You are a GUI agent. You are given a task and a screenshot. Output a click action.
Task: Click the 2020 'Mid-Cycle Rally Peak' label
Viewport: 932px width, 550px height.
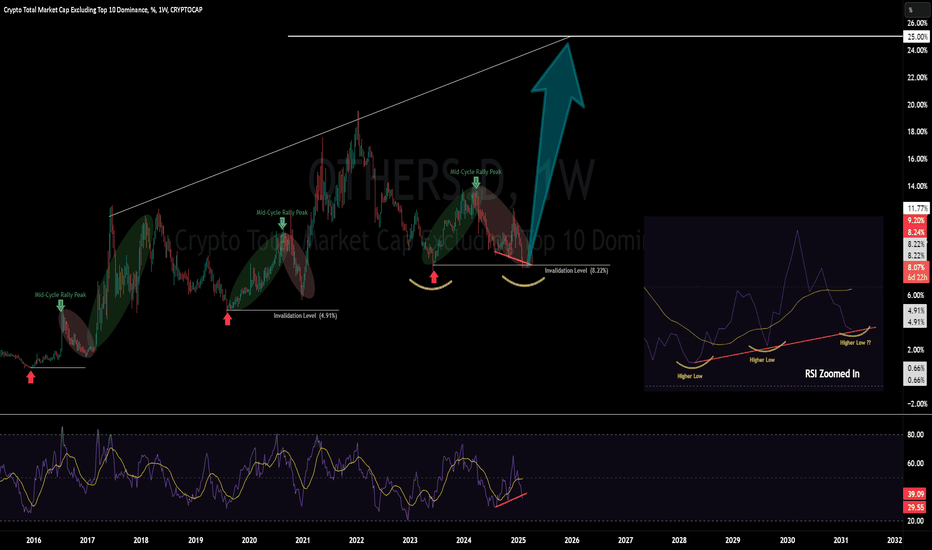pyautogui.click(x=282, y=212)
